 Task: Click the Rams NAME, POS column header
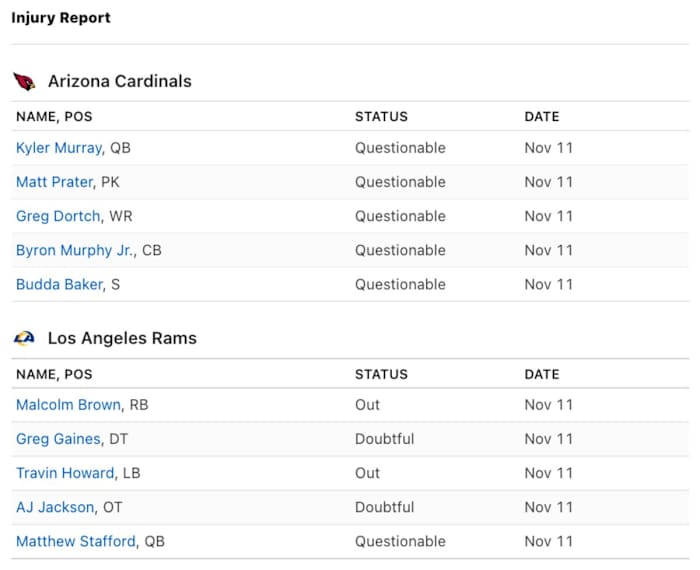(x=54, y=374)
